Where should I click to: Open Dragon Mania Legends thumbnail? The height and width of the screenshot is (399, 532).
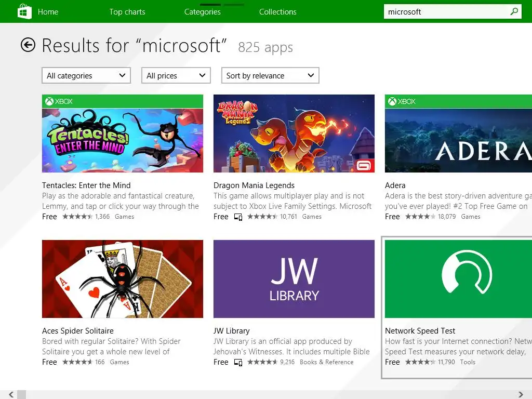click(294, 134)
